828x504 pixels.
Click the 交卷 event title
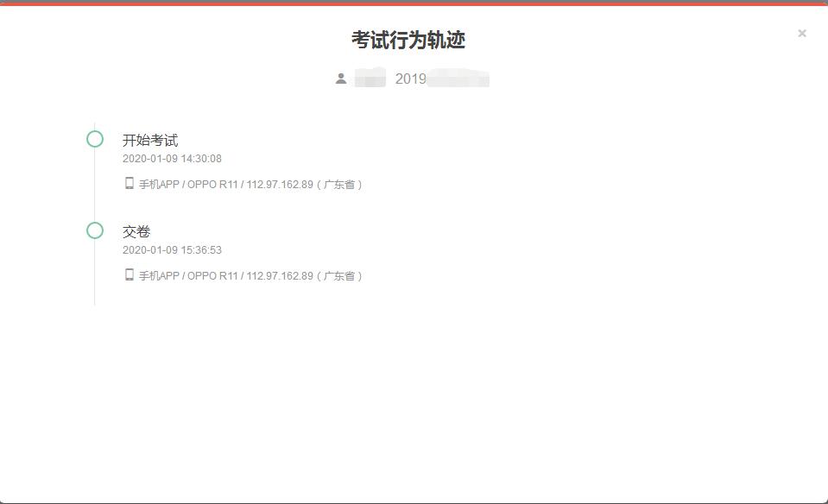136,232
